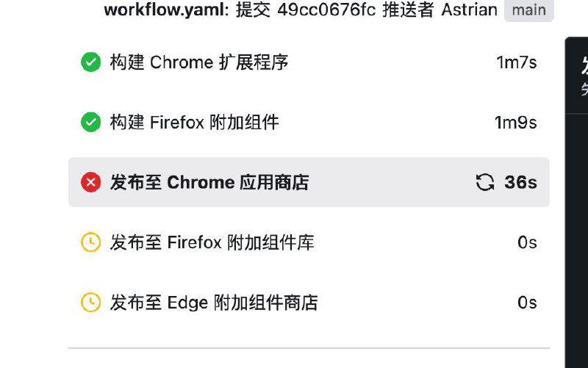588x368 pixels.
Task: Open the 发布至 Firefox 附加组件库 job
Action: coord(309,242)
